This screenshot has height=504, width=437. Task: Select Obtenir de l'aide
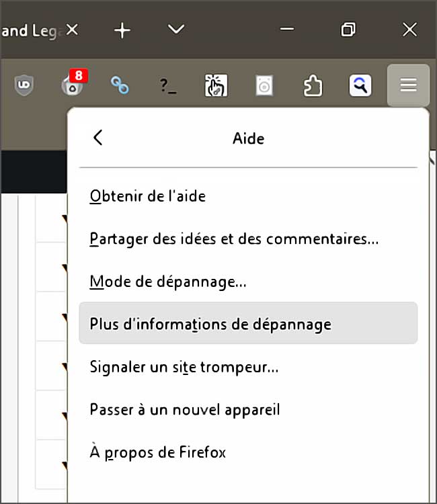pos(248,196)
